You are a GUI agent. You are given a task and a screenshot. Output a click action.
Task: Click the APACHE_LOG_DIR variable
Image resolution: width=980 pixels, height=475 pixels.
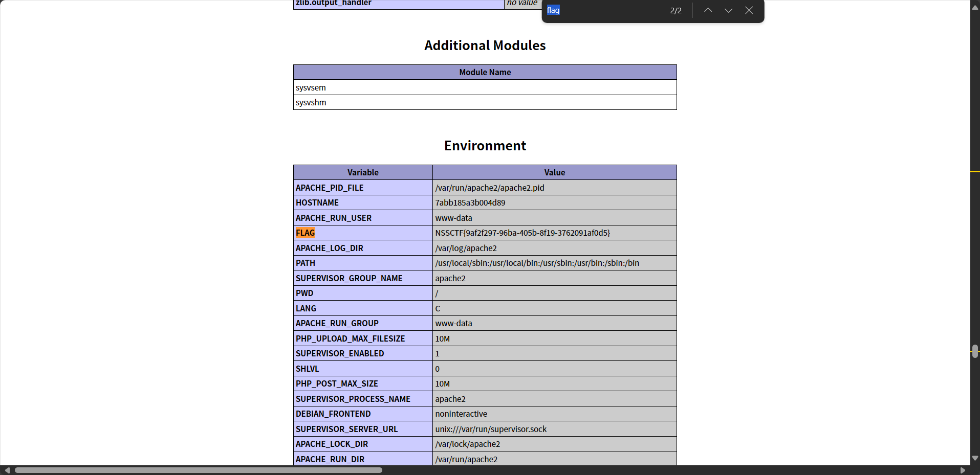[x=330, y=248]
